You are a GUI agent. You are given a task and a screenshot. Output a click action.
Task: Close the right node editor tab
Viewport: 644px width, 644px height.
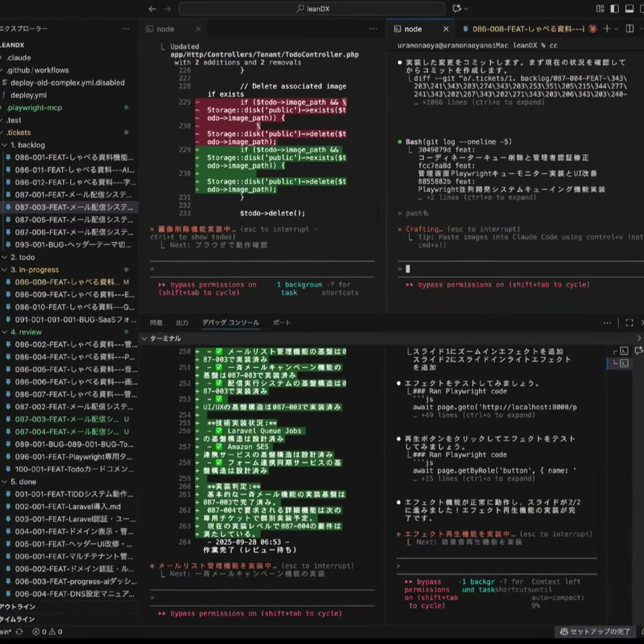click(x=446, y=29)
